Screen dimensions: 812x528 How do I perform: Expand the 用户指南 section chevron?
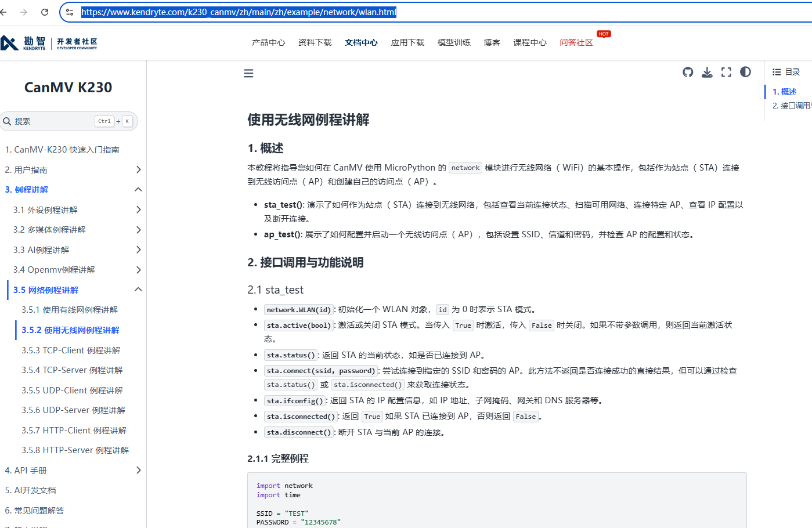(138, 169)
